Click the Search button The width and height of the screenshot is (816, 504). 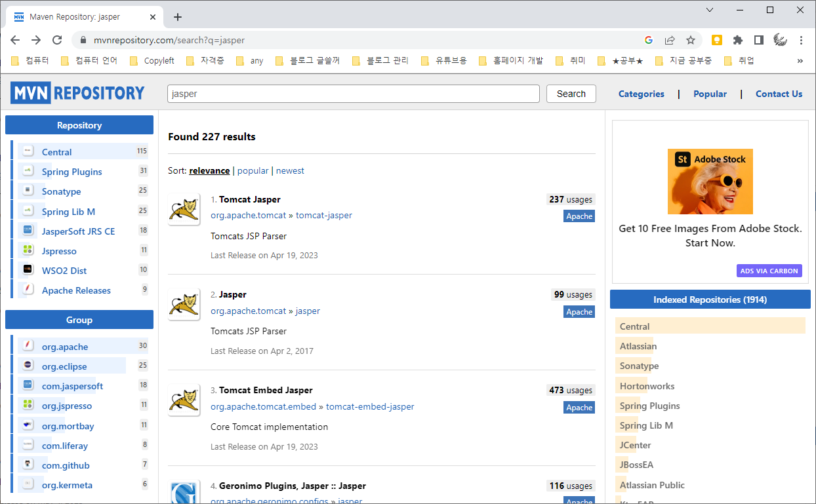click(571, 94)
